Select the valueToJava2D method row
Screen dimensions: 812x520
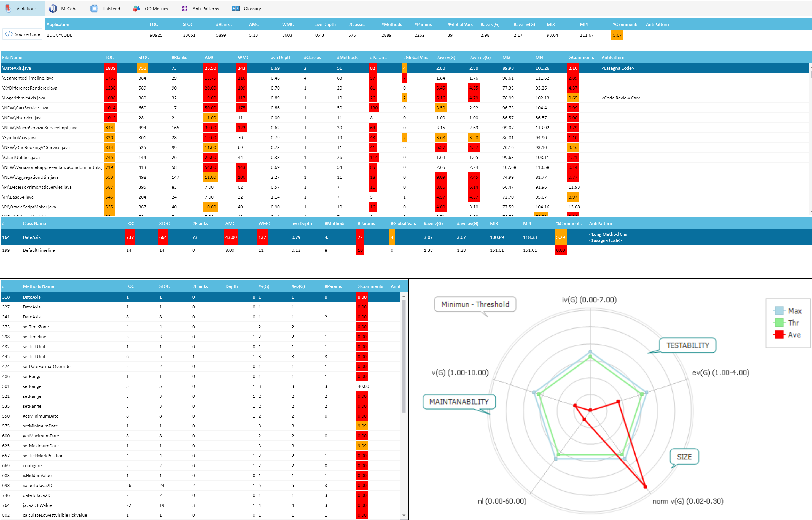pos(37,485)
